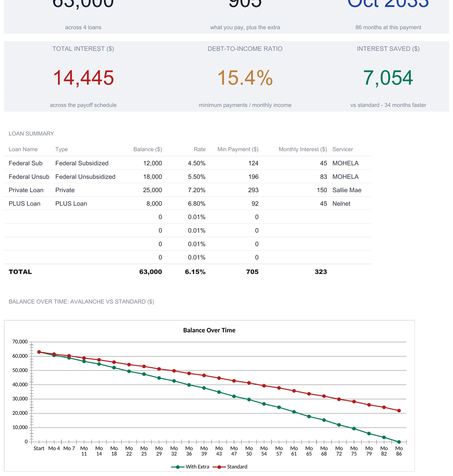Click 'Balance Over Time: Avalanche vs Standard' heading
Viewport: 453px width, 476px height.
81,302
